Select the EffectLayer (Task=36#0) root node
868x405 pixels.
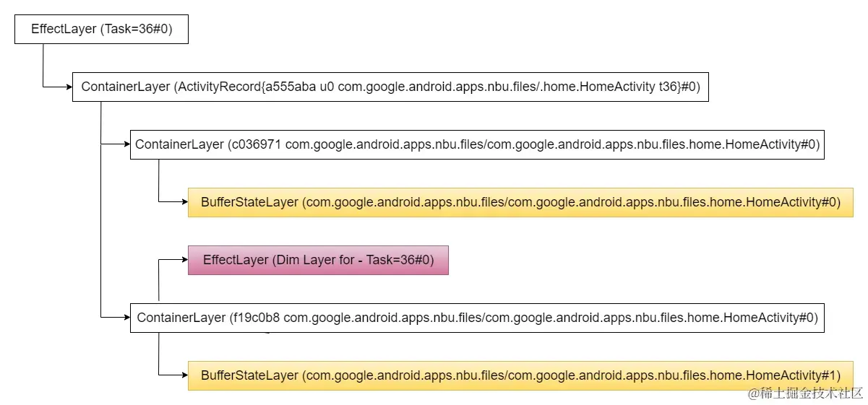[x=101, y=29]
